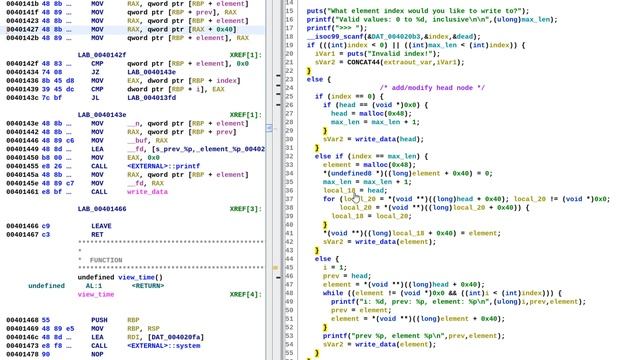Select the FUNCTION banner comment in listing
640x360 pixels.
coord(106,260)
